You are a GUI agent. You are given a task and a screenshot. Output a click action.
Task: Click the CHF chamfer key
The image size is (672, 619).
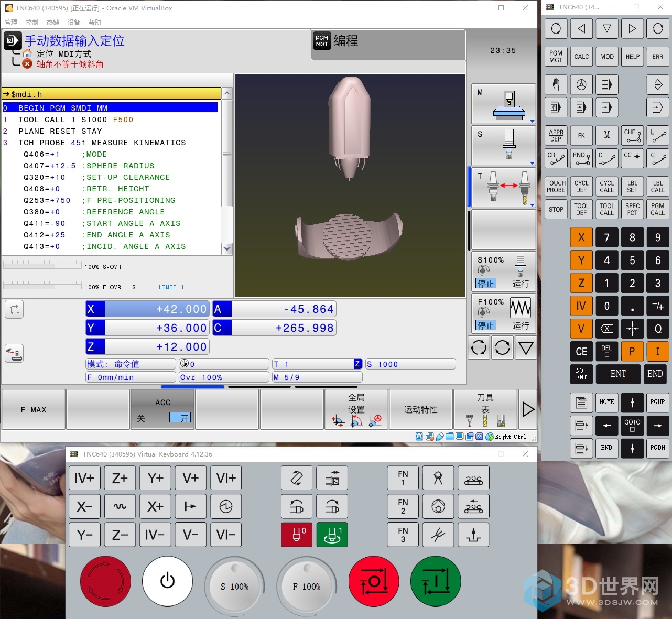point(633,135)
